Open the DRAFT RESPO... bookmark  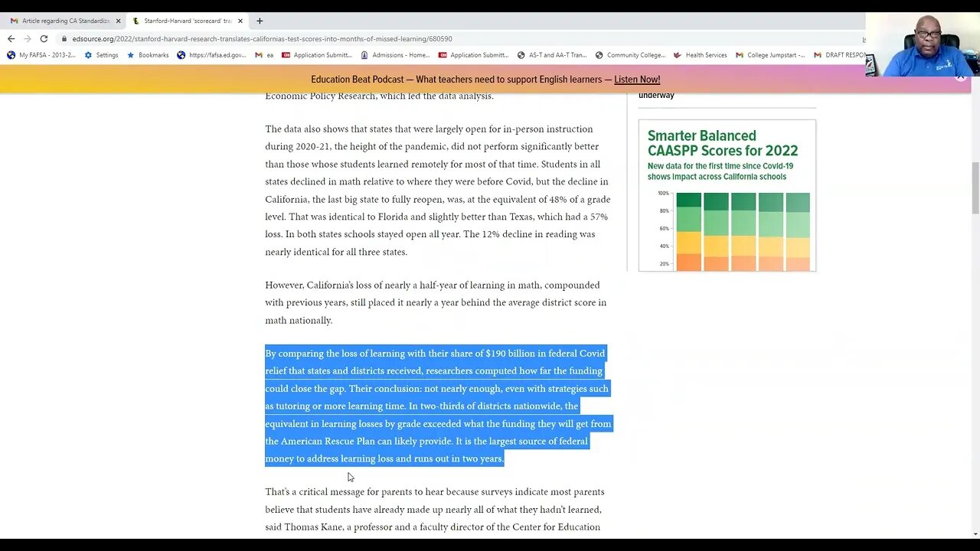(x=840, y=55)
